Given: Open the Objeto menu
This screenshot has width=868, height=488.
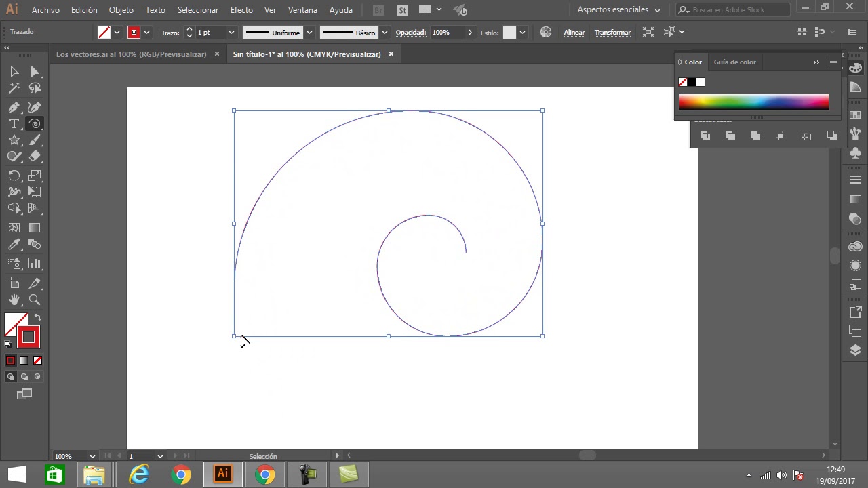Looking at the screenshot, I should (x=121, y=10).
